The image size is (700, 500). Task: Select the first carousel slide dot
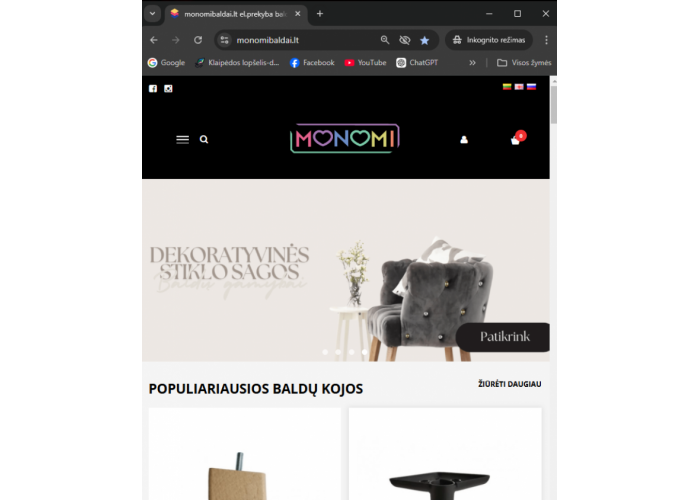(325, 352)
